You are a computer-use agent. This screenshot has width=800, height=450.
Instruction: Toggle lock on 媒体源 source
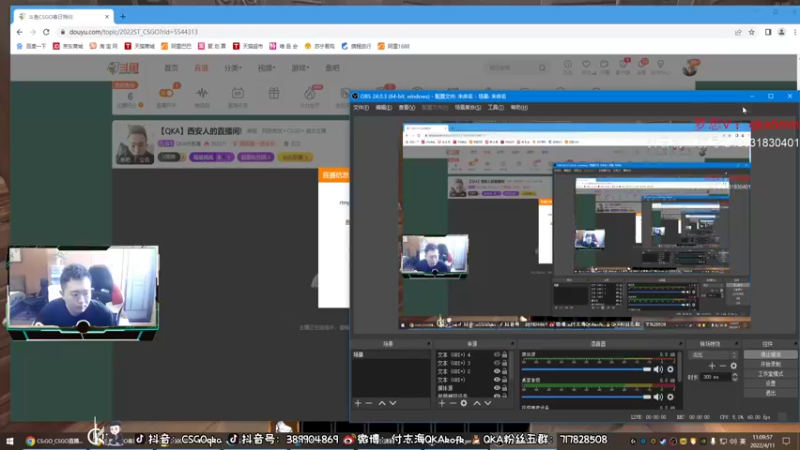[505, 388]
